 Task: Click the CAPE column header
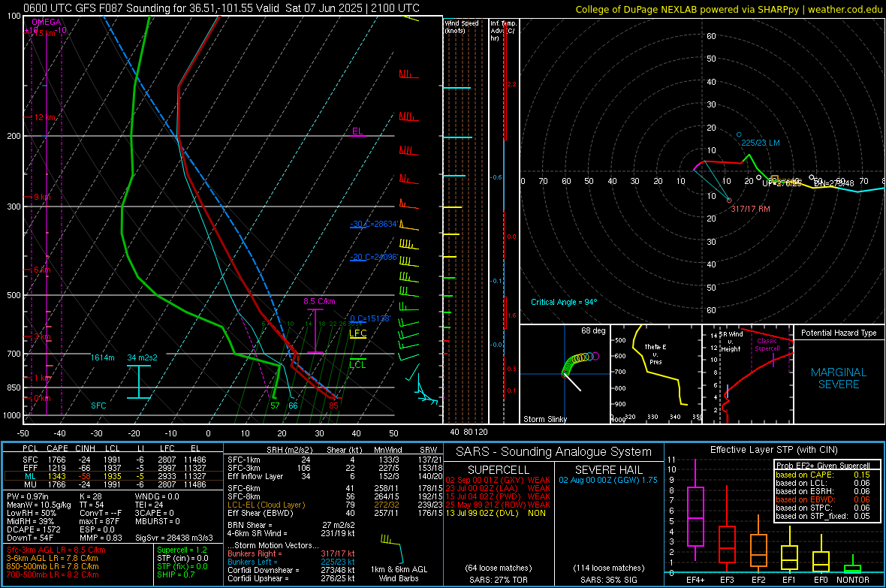pyautogui.click(x=57, y=449)
